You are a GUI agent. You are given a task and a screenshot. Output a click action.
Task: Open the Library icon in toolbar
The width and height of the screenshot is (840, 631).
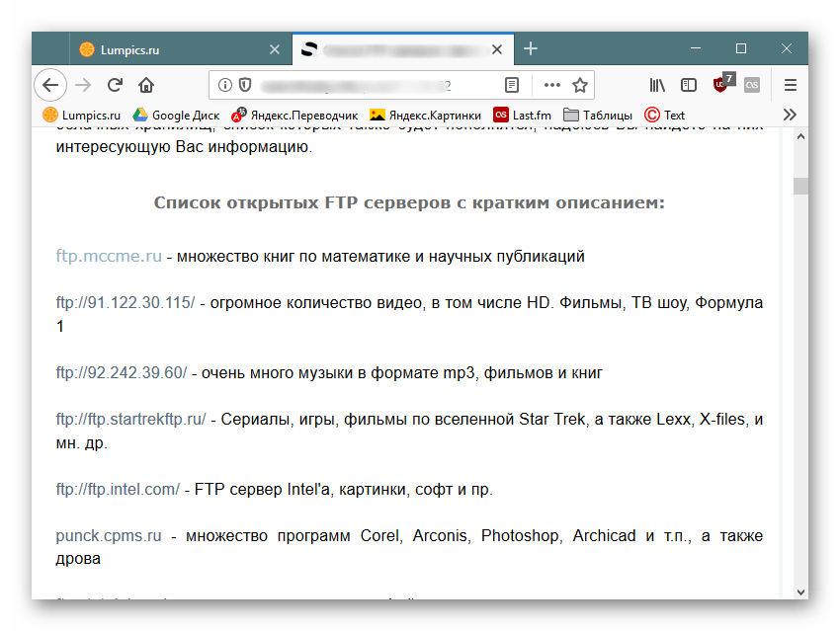(658, 85)
